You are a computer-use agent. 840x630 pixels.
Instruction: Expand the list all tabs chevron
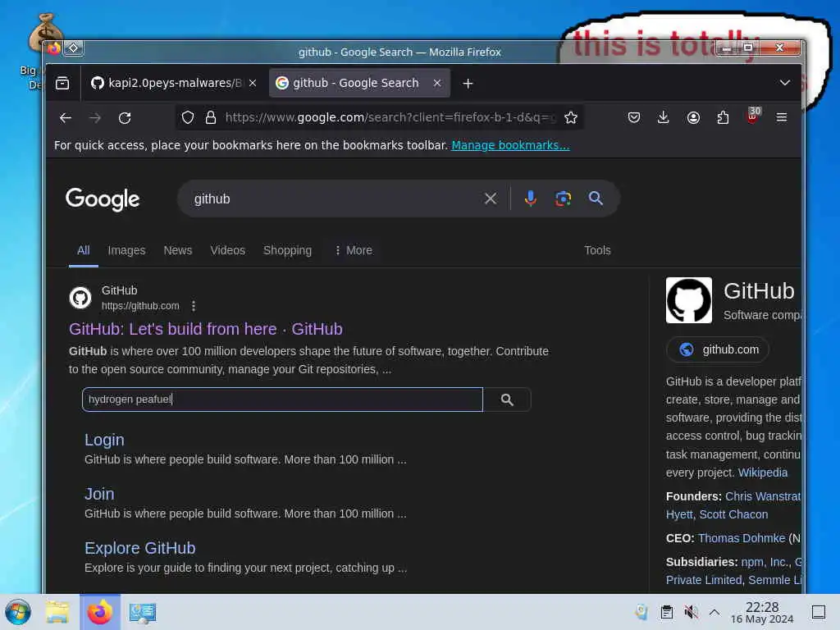pyautogui.click(x=785, y=83)
